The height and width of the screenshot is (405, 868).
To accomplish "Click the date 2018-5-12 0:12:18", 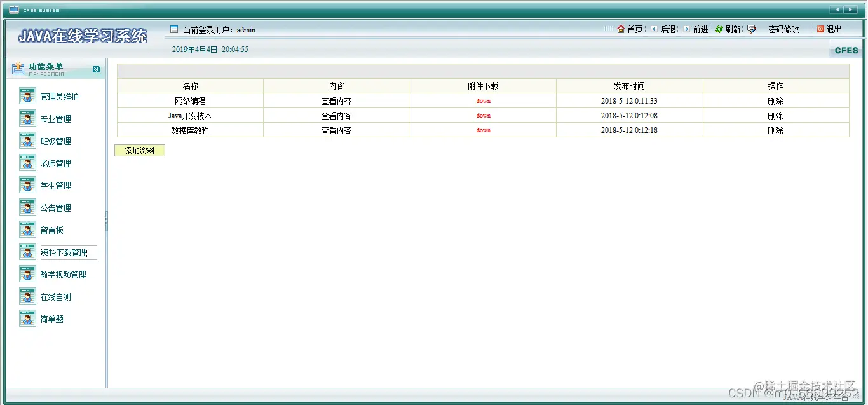I will pyautogui.click(x=629, y=130).
